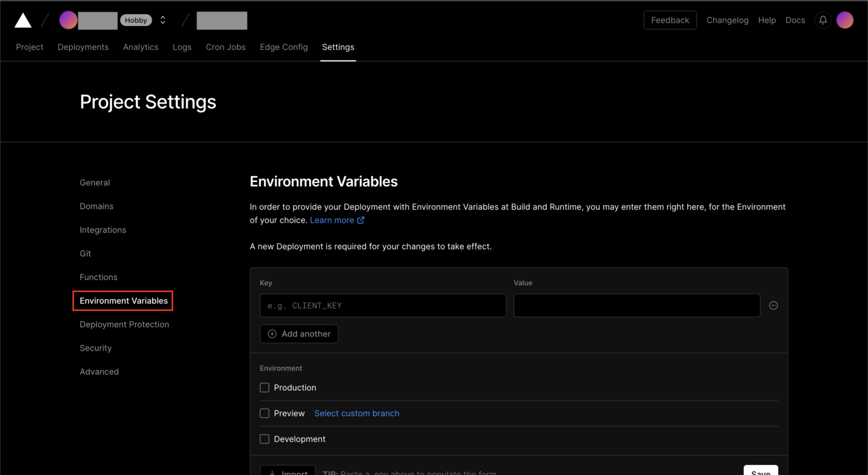Expand the Hobby plan selector
Viewport: 868px width, 475px height.
click(136, 20)
